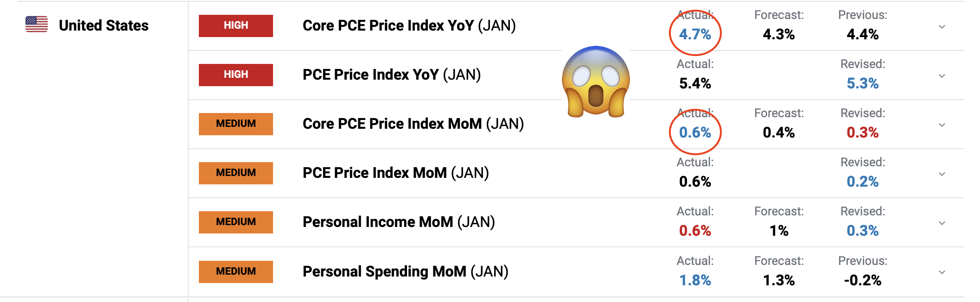980x302 pixels.
Task: Click the MEDIUM badge for Personal Spending MoM
Action: pyautogui.click(x=235, y=271)
